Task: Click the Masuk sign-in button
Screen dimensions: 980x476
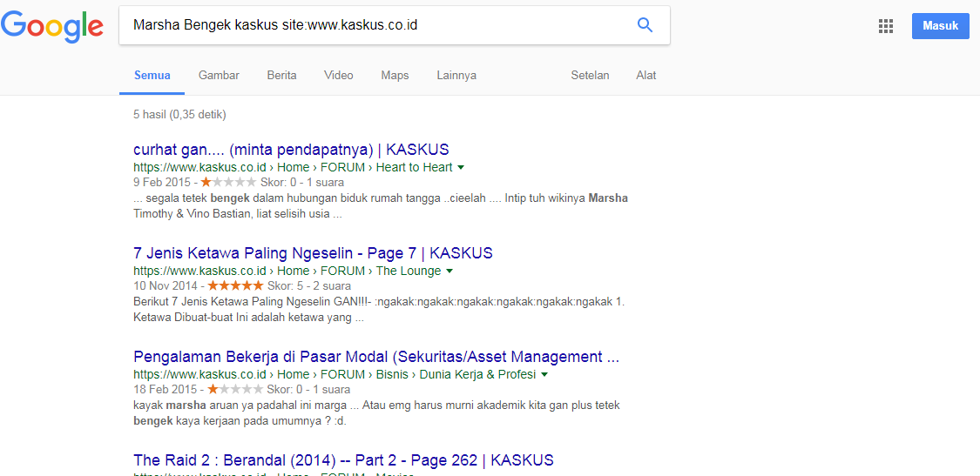Action: click(940, 25)
